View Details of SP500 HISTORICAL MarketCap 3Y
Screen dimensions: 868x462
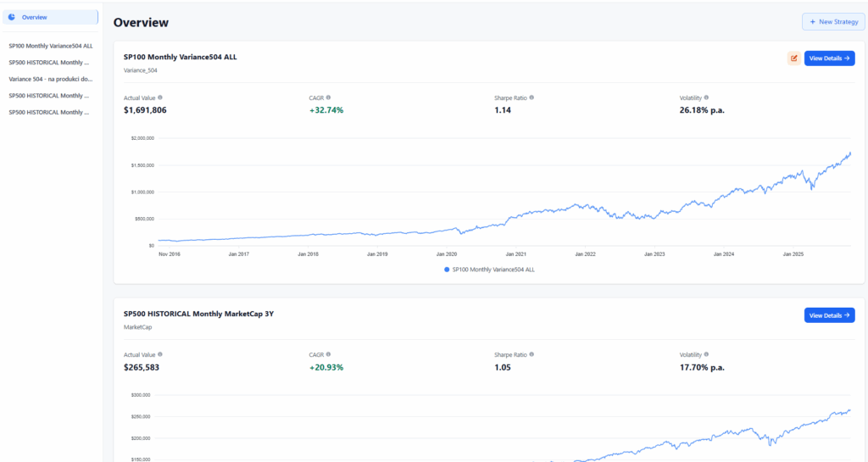(829, 315)
